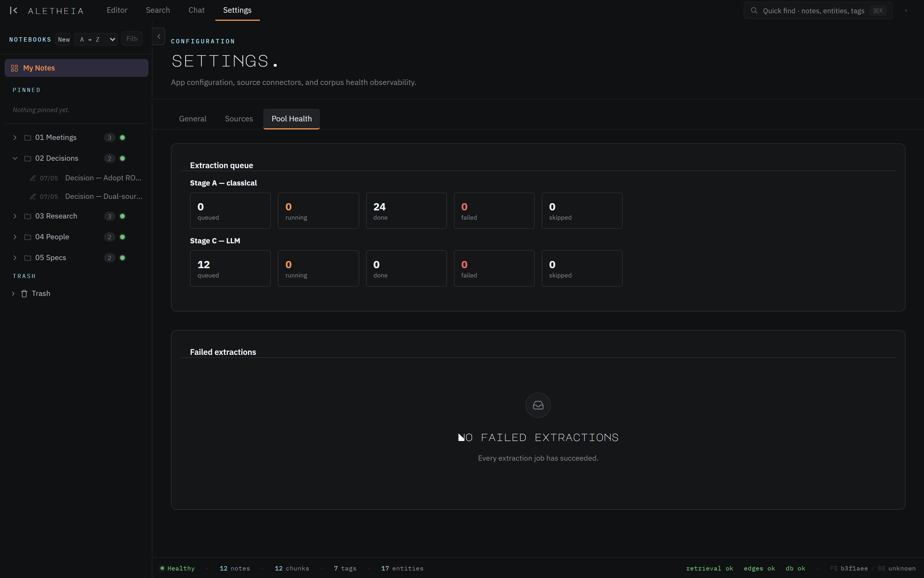Screen dimensions: 924x578
Task: Click the 02 Decisions folder icon
Action: point(27,158)
